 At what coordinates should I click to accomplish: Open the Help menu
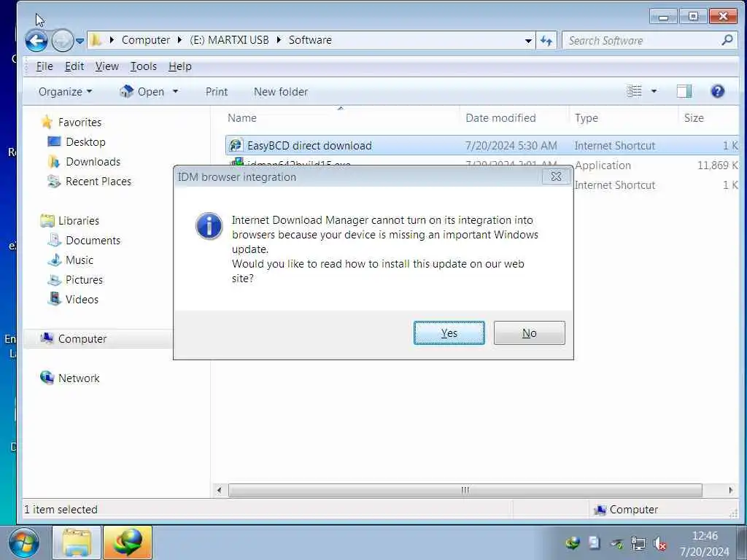pos(180,66)
